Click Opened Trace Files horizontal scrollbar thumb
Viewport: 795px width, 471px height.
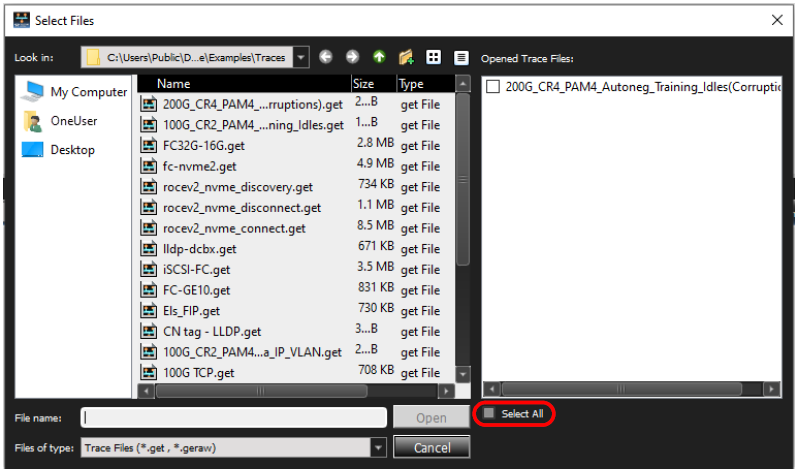(x=622, y=389)
